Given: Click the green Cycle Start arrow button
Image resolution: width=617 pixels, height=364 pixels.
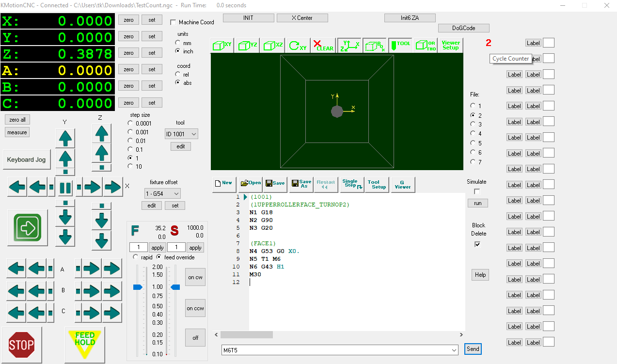Looking at the screenshot, I should 28,227.
